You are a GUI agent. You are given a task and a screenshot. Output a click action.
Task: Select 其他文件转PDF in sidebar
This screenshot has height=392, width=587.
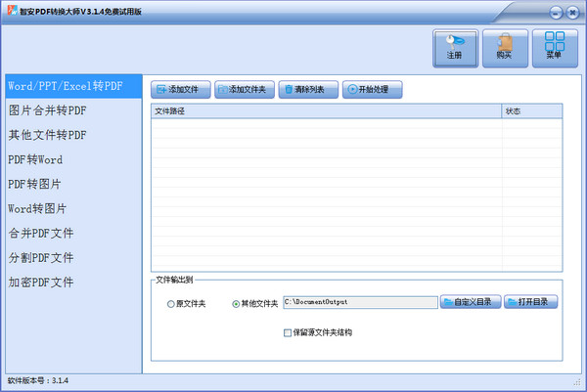click(73, 135)
